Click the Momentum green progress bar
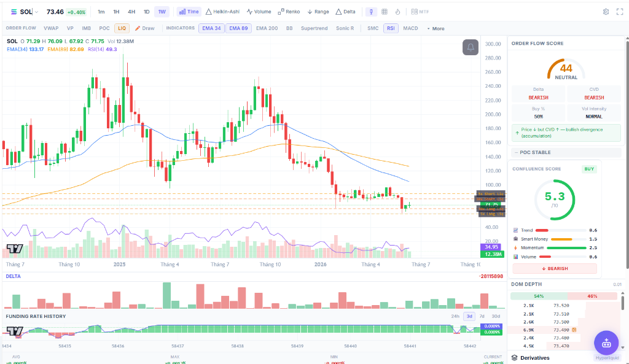The width and height of the screenshot is (629, 364). tap(566, 248)
